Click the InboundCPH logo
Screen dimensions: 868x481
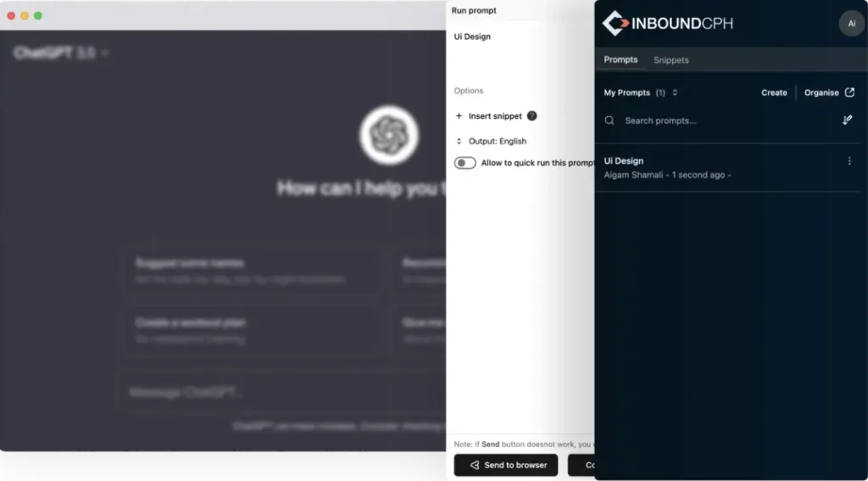667,23
